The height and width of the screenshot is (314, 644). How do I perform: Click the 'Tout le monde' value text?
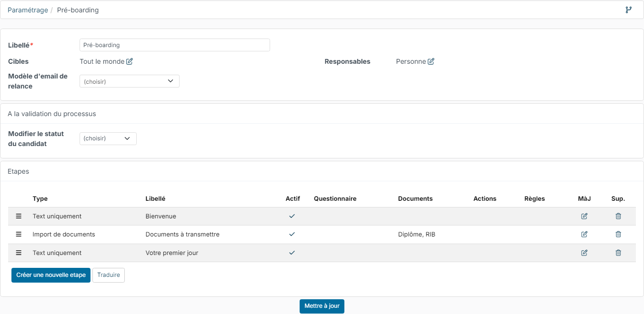102,61
